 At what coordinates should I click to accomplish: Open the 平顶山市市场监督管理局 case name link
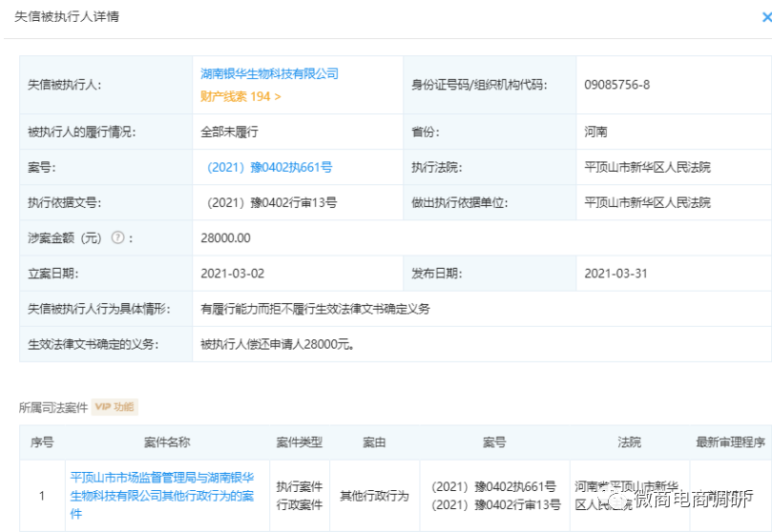(162, 496)
